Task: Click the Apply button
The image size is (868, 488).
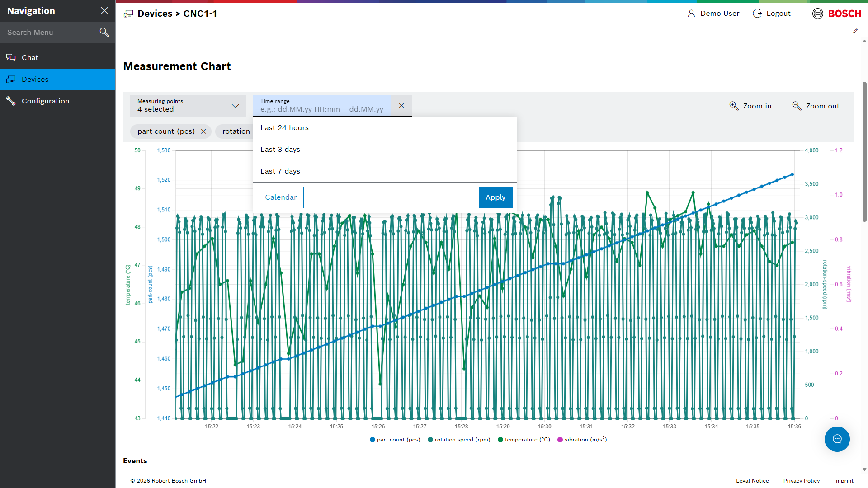Action: (x=495, y=197)
